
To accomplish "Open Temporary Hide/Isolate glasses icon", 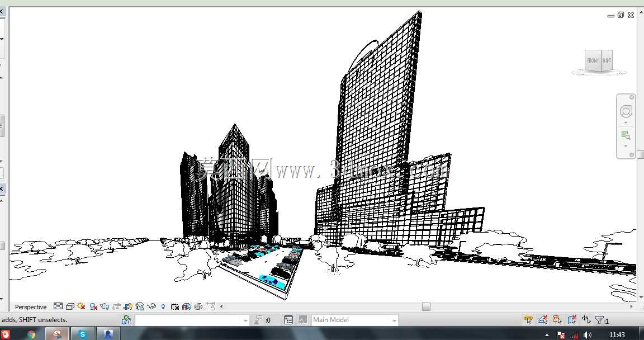I will (x=151, y=306).
